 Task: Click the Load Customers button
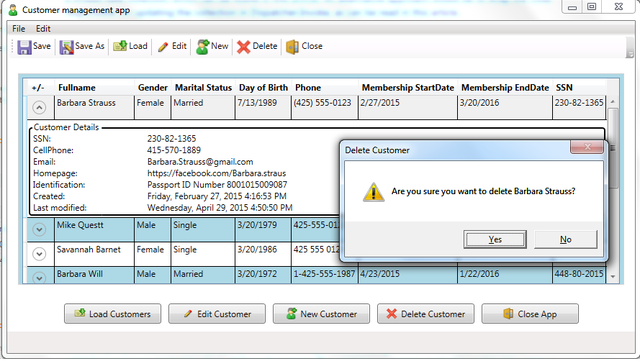coord(113,314)
